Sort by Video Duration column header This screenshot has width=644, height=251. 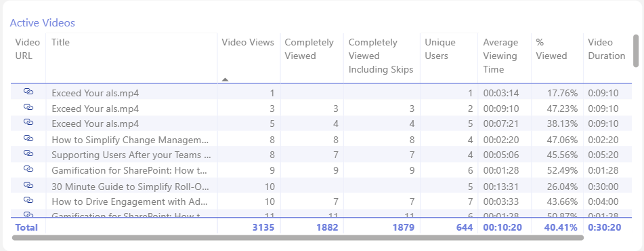click(607, 49)
